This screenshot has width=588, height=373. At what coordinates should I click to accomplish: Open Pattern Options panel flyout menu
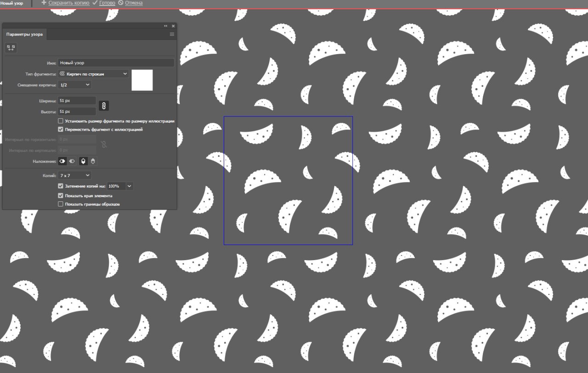[x=172, y=34]
